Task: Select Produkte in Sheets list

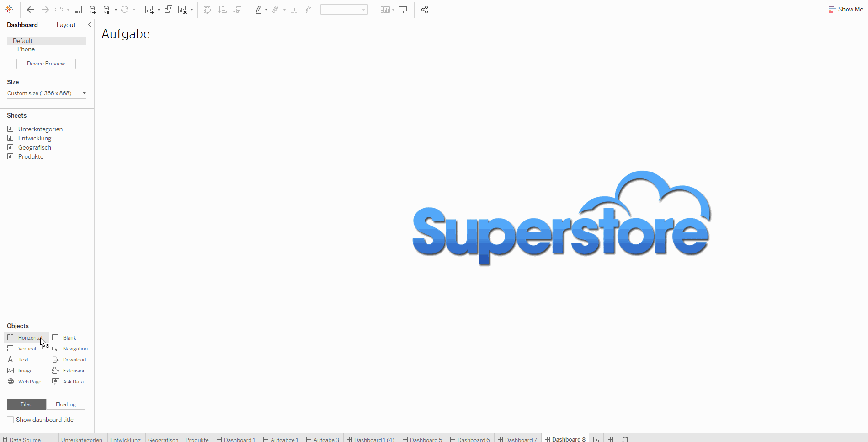Action: point(31,156)
